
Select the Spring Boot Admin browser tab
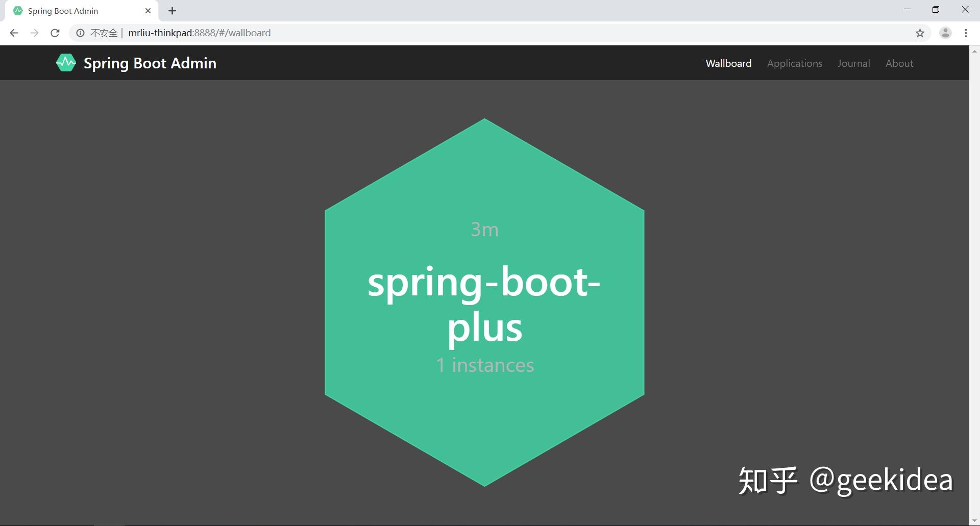(x=77, y=10)
